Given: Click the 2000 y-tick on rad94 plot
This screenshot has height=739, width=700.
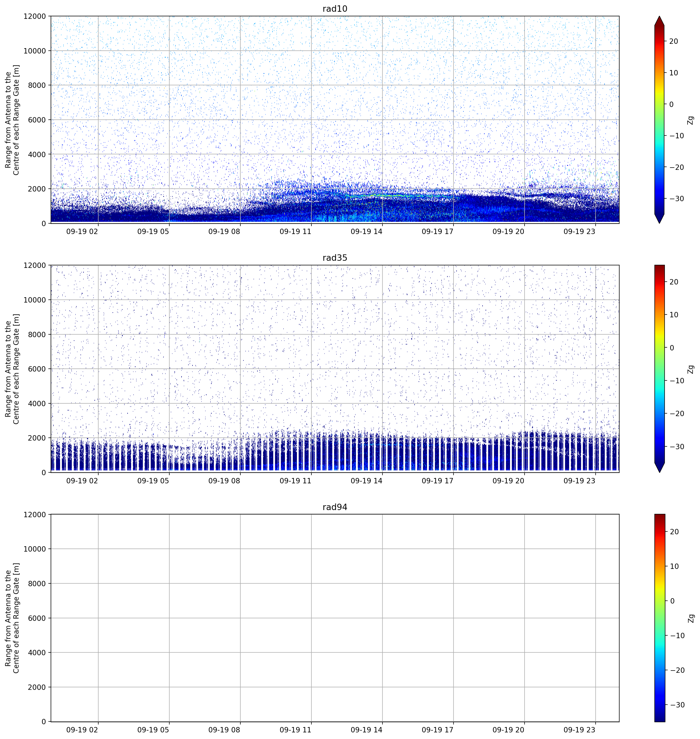Looking at the screenshot, I should click(x=37, y=687).
